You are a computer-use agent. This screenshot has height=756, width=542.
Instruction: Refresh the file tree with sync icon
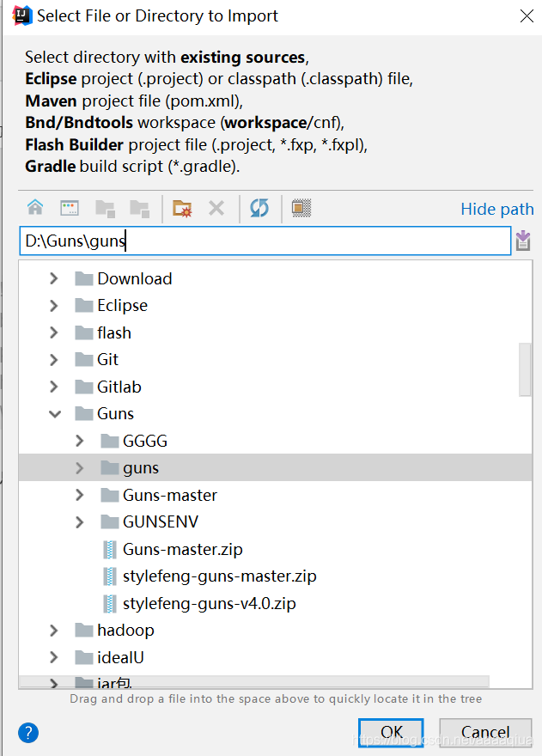(x=259, y=208)
